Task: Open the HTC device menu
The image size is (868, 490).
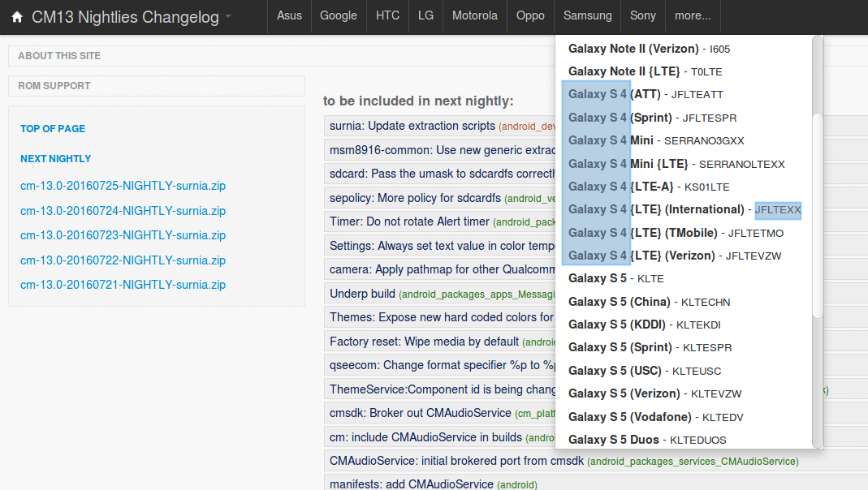Action: (x=387, y=16)
